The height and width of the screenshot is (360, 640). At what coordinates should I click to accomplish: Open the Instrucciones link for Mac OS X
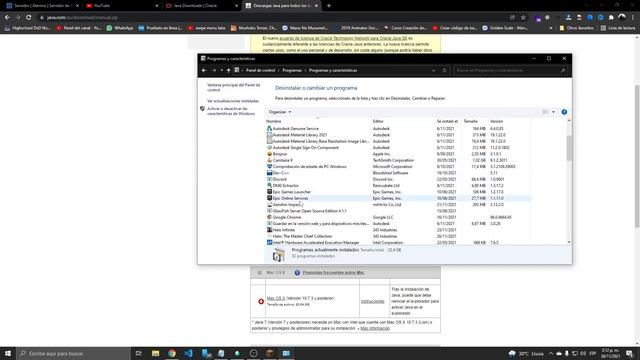coord(373,301)
